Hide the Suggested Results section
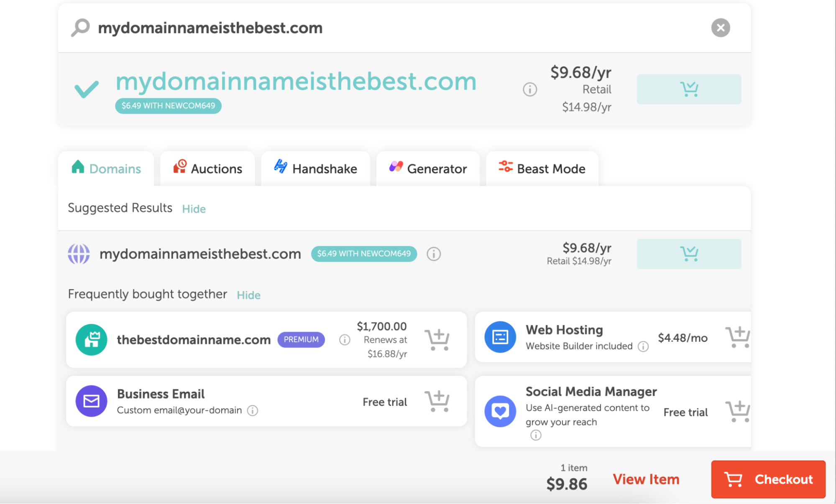Image resolution: width=836 pixels, height=504 pixels. coord(194,209)
